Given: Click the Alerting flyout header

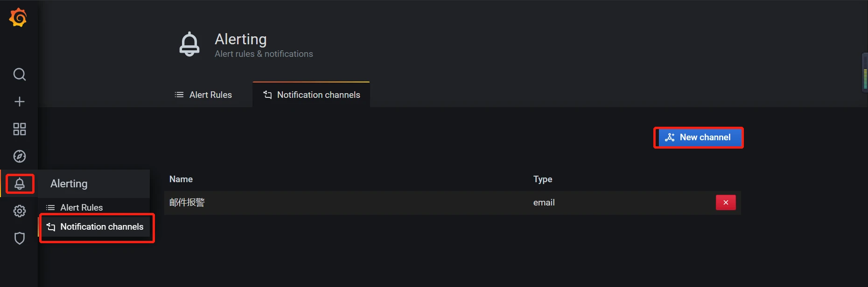Looking at the screenshot, I should click(69, 184).
